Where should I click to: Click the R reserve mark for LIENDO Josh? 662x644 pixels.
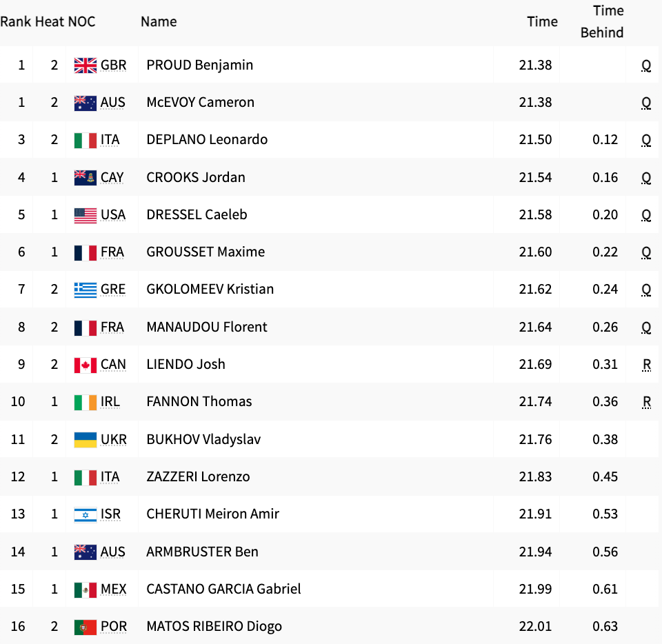646,365
